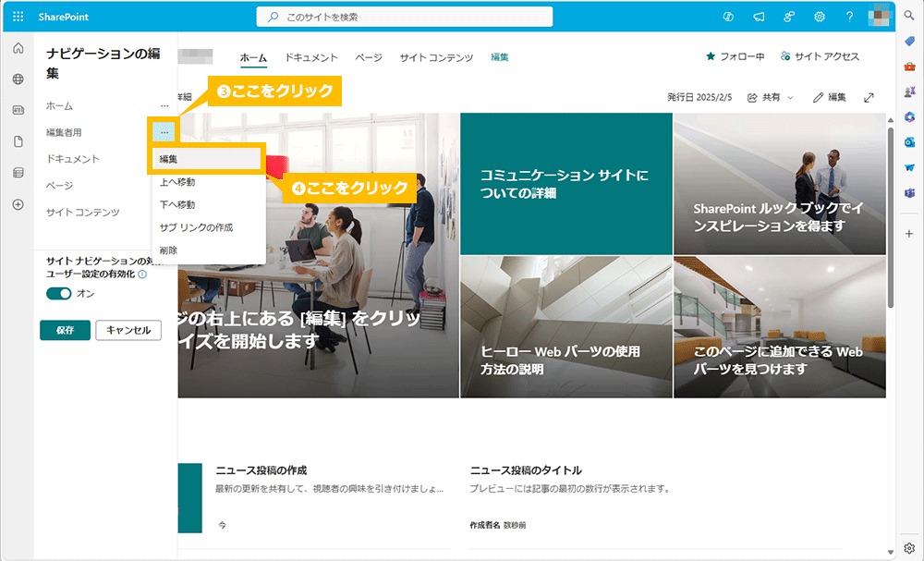
Task: Click 編集 link in top navigation
Action: click(x=499, y=57)
